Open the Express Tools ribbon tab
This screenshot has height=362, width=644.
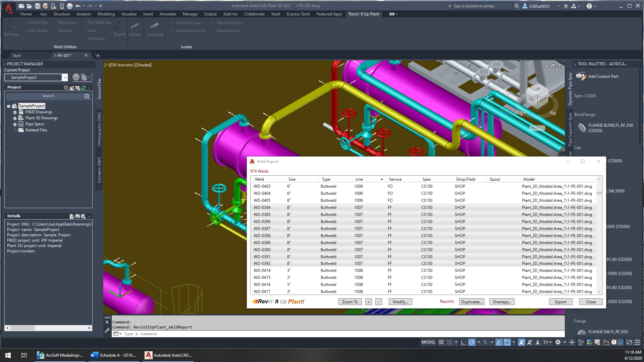point(298,14)
